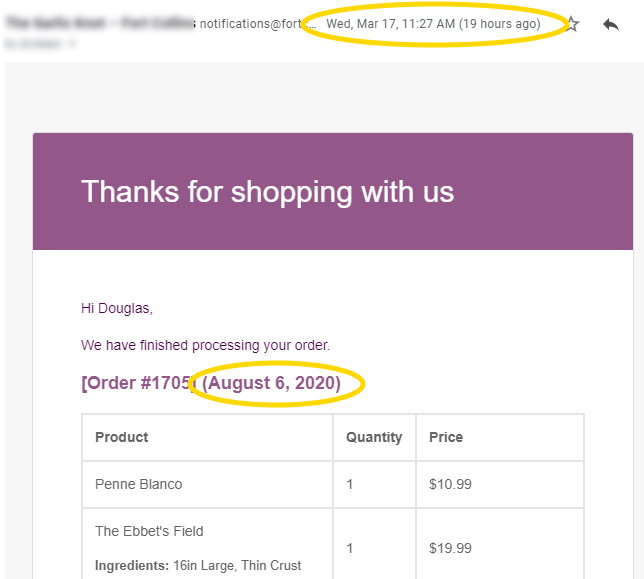The height and width of the screenshot is (579, 644).
Task: Select the Penne Blanco product row
Action: (x=333, y=485)
